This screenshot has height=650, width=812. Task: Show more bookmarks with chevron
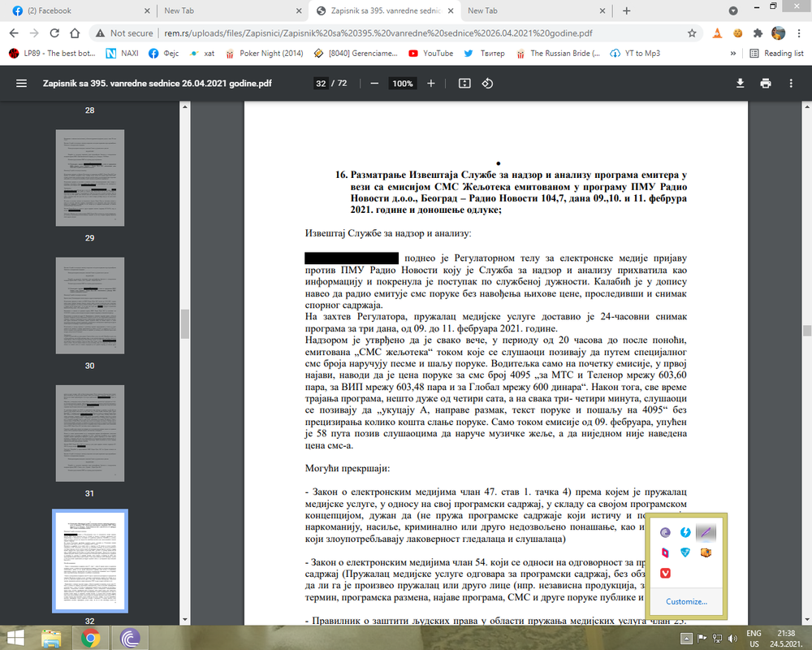pyautogui.click(x=732, y=54)
